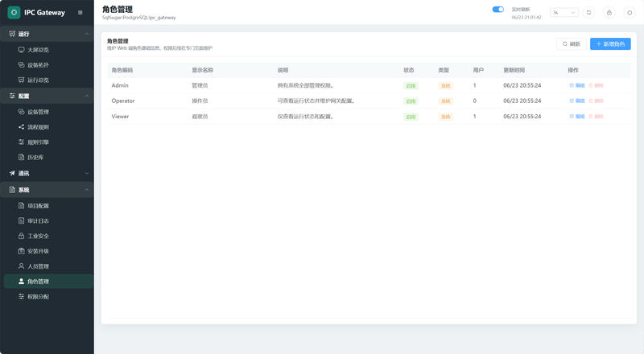Click 启用 status tag in Viewer row
This screenshot has width=644, height=354.
click(x=411, y=117)
